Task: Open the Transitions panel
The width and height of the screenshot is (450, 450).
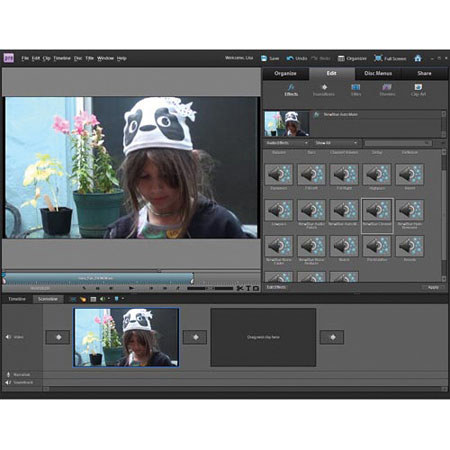Action: (x=324, y=90)
